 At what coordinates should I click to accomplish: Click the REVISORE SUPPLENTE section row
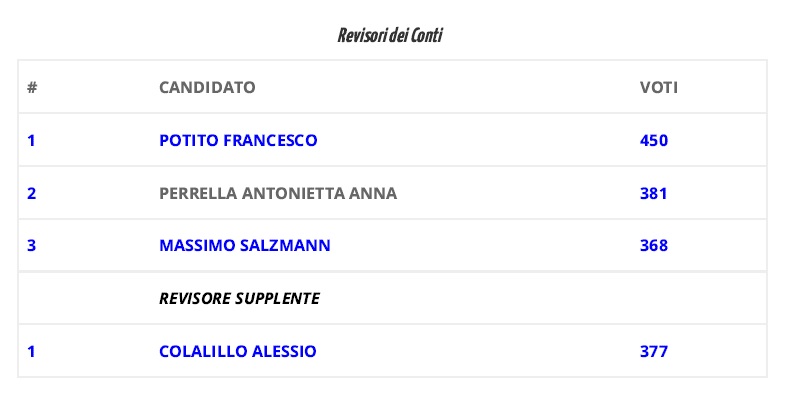coord(392,298)
